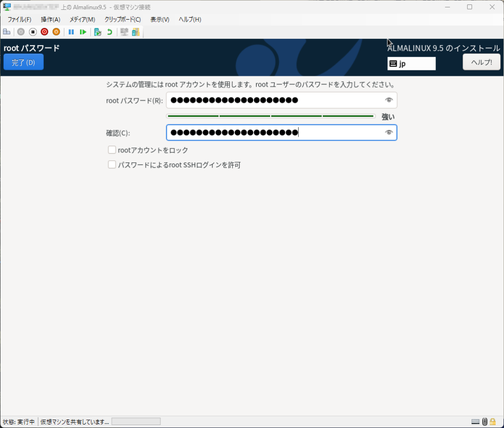Reveal the root password with the eye icon

point(389,100)
